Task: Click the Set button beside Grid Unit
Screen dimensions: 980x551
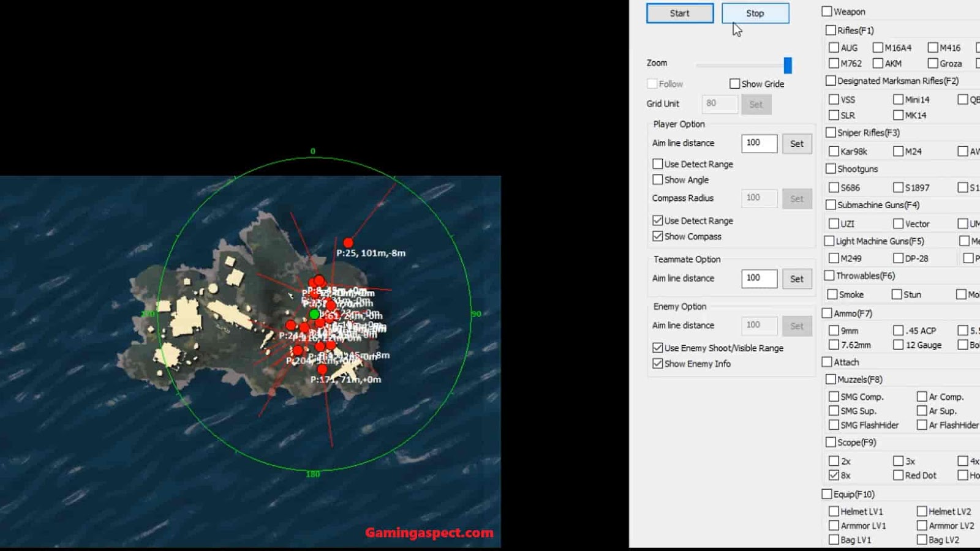Action: (x=756, y=105)
